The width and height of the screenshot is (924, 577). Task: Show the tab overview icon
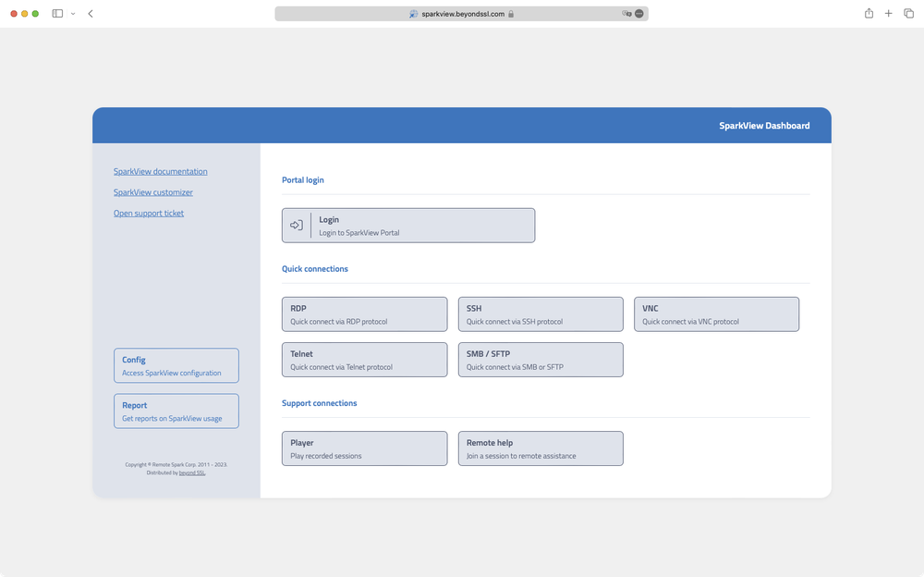pyautogui.click(x=908, y=14)
